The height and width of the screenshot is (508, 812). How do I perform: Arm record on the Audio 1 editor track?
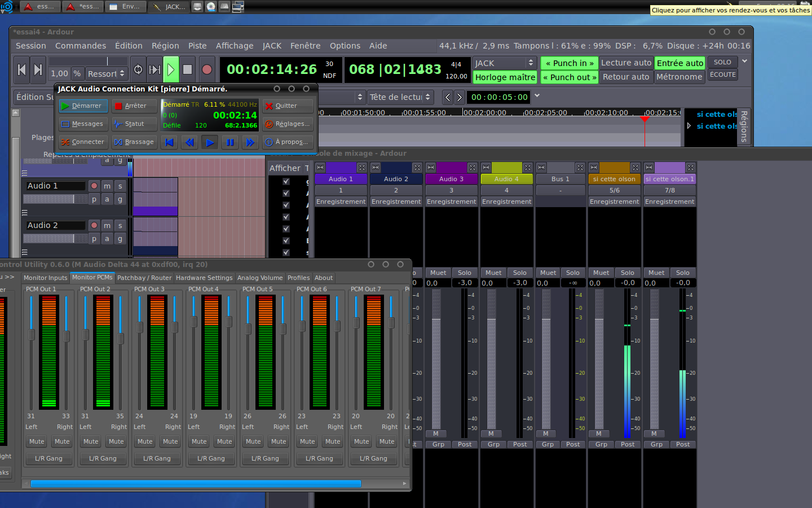click(94, 186)
